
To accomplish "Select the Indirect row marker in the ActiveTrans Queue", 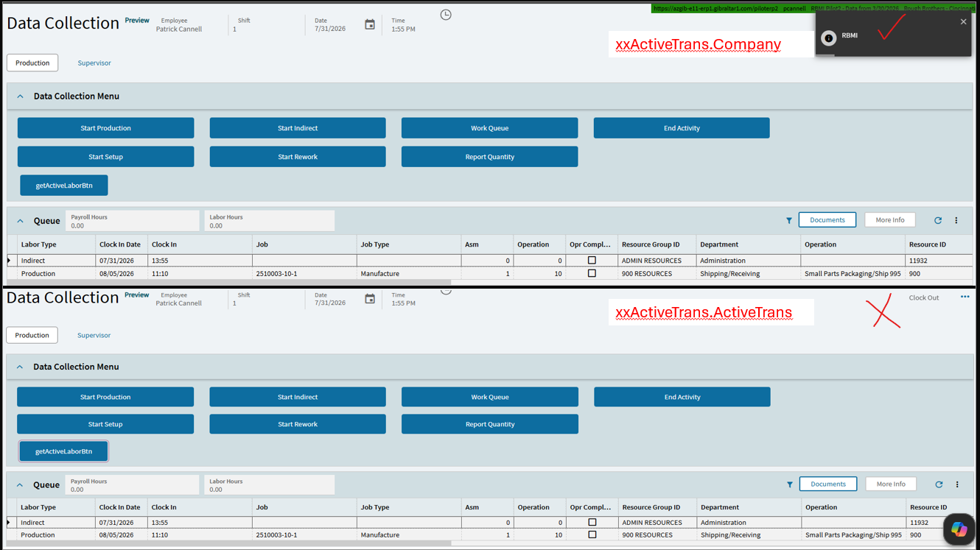I will (x=10, y=523).
